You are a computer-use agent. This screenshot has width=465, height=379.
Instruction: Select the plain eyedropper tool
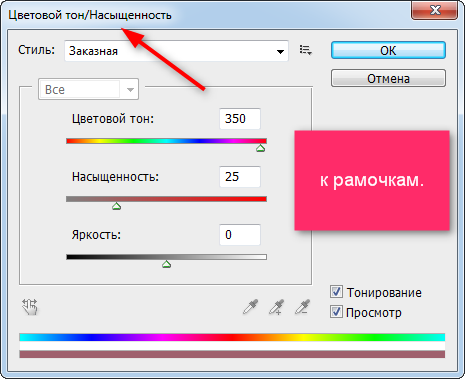[250, 307]
